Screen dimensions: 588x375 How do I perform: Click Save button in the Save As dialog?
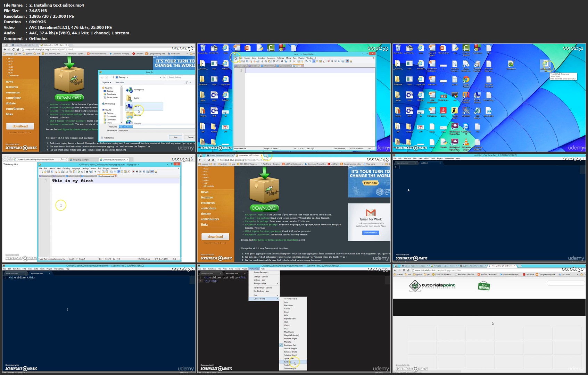175,137
